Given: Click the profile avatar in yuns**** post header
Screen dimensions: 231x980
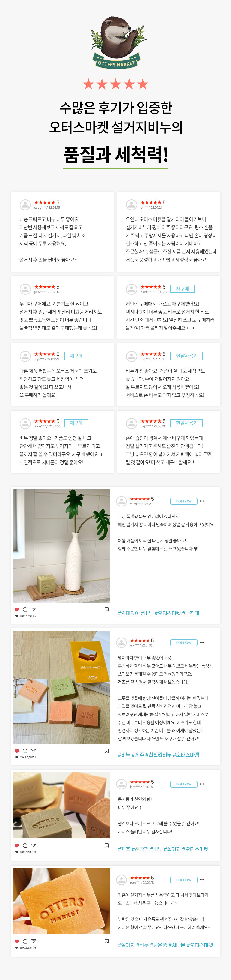Looking at the screenshot, I should [x=122, y=501].
